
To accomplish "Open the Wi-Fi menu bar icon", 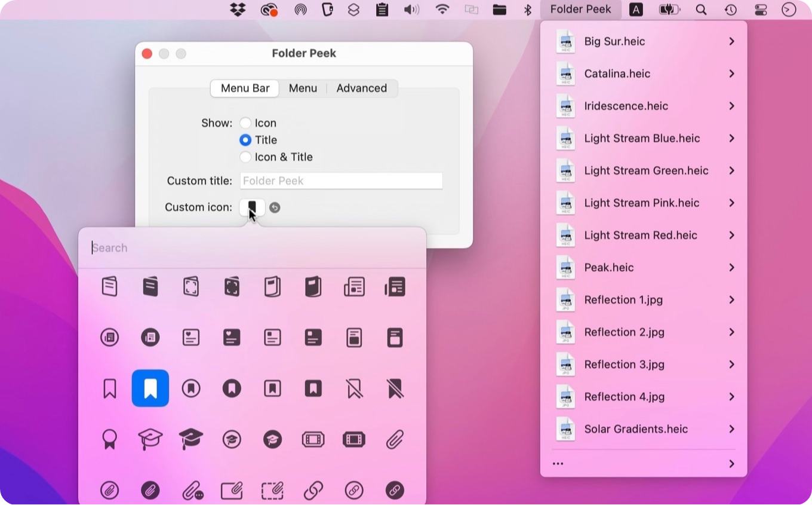I will pos(442,10).
